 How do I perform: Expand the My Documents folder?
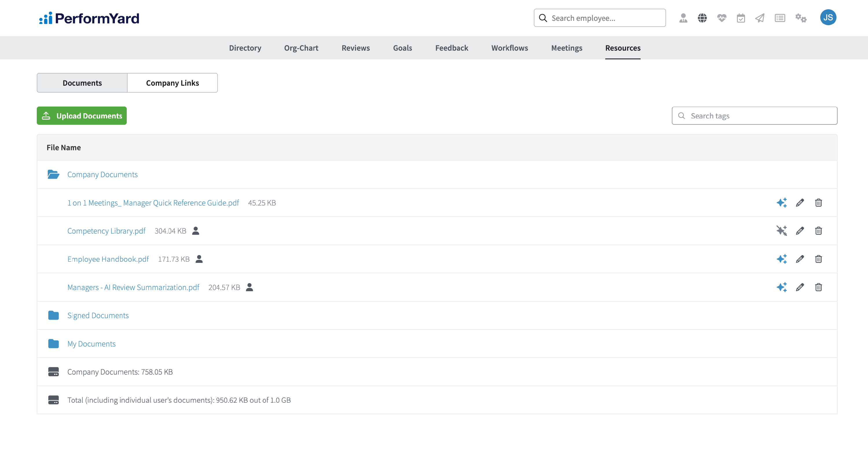[x=91, y=344]
